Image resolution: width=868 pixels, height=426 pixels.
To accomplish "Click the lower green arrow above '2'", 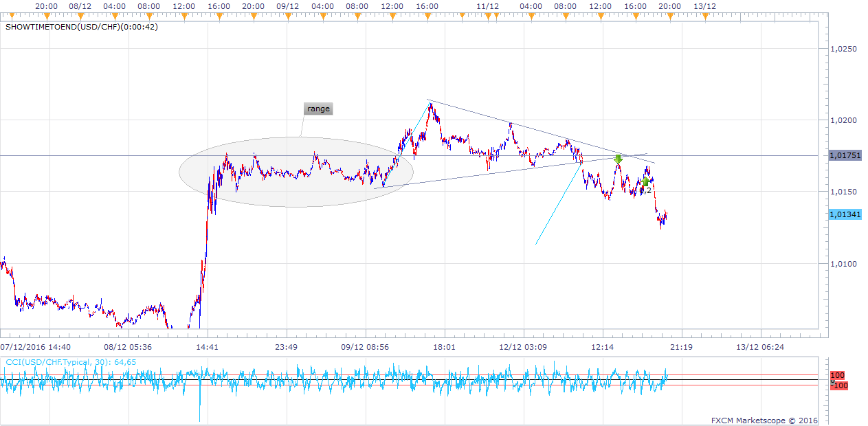I will pyautogui.click(x=645, y=181).
